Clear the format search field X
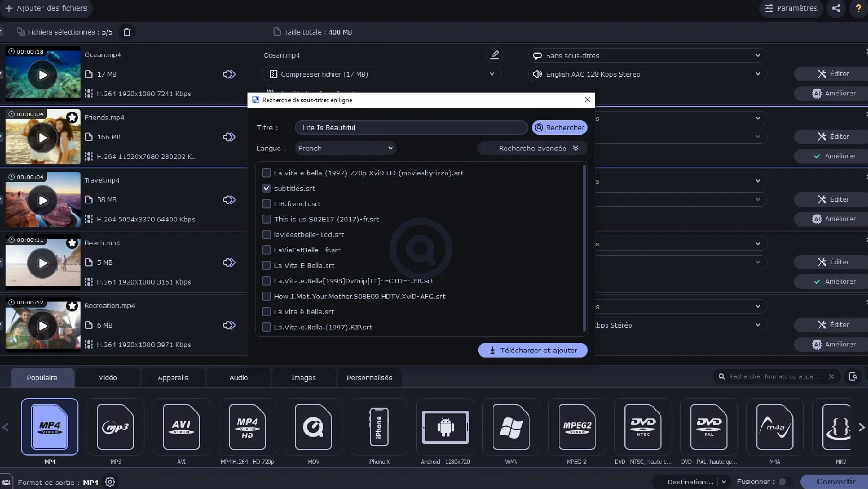868x489 pixels. click(x=832, y=376)
